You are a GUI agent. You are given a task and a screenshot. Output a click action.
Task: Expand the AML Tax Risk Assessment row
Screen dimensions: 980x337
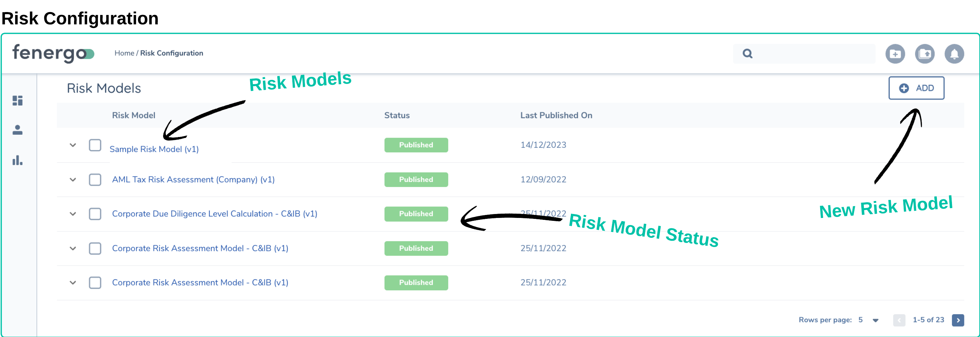73,179
